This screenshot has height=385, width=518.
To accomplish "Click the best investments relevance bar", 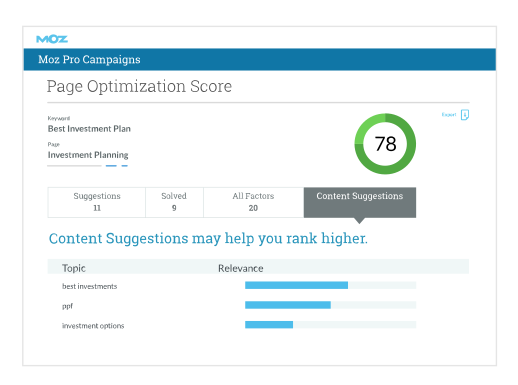I will pos(330,285).
